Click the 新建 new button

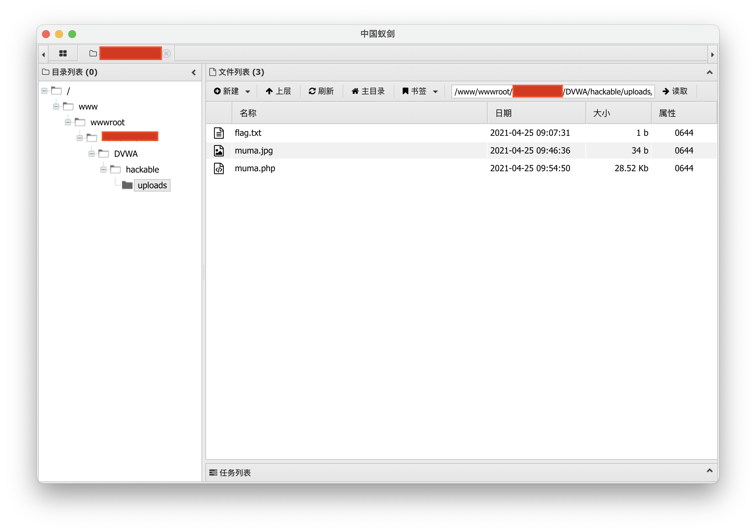click(226, 91)
